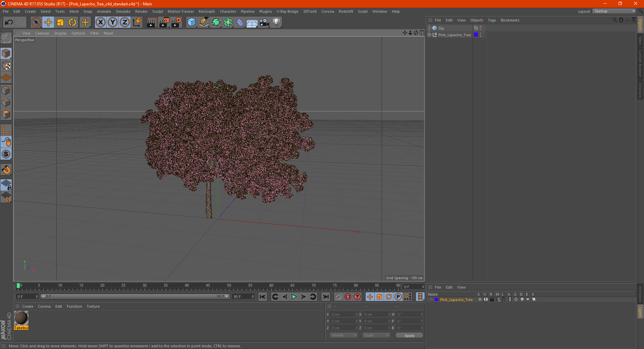Open the Objects side tab
The width and height of the screenshot is (644, 349).
pos(640,24)
